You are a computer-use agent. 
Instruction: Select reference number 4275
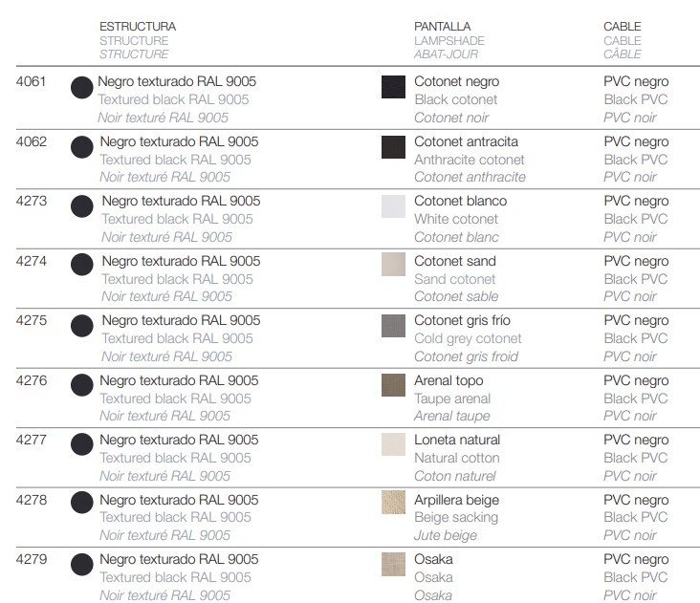click(32, 320)
